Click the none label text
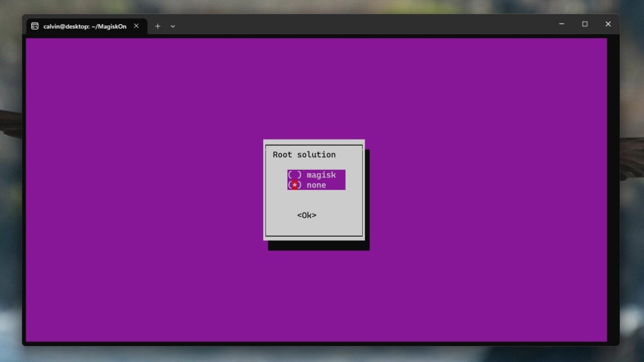The width and height of the screenshot is (644, 362). [x=316, y=185]
